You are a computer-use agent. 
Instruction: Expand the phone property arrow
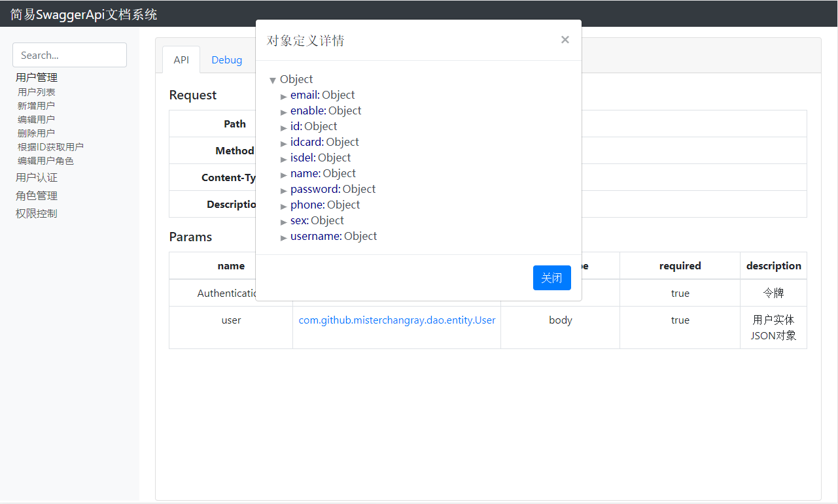[x=284, y=206]
